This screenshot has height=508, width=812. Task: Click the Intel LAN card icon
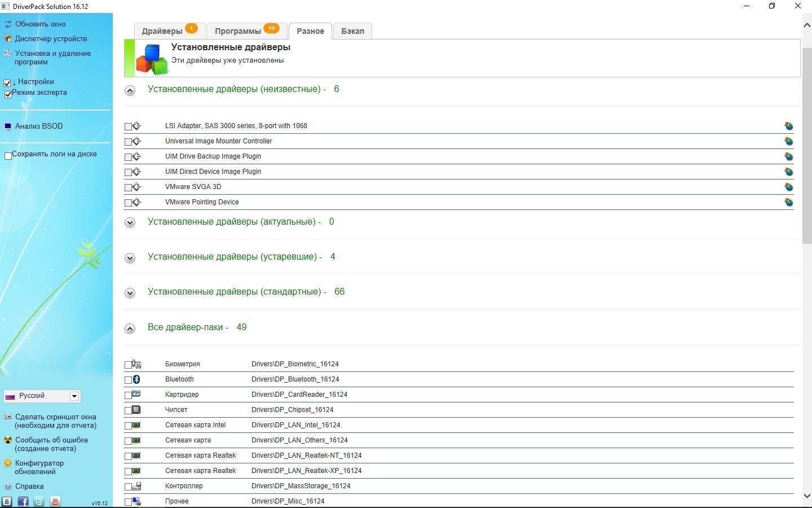point(136,425)
